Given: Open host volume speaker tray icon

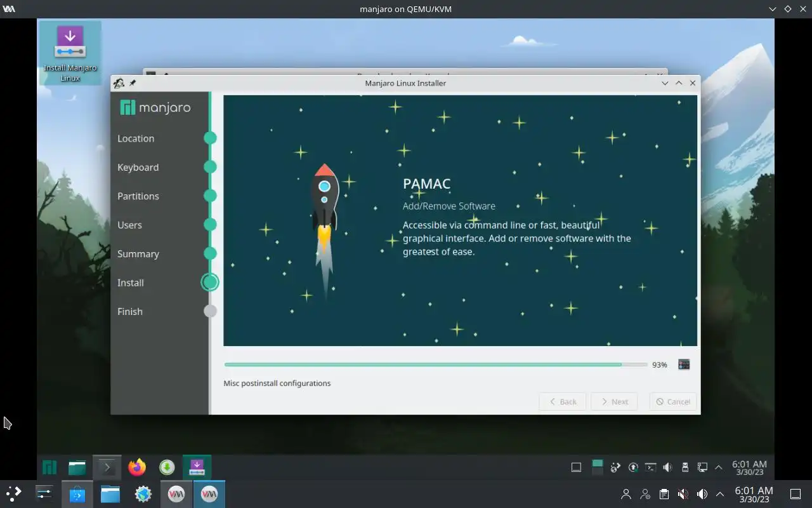Looking at the screenshot, I should point(702,494).
